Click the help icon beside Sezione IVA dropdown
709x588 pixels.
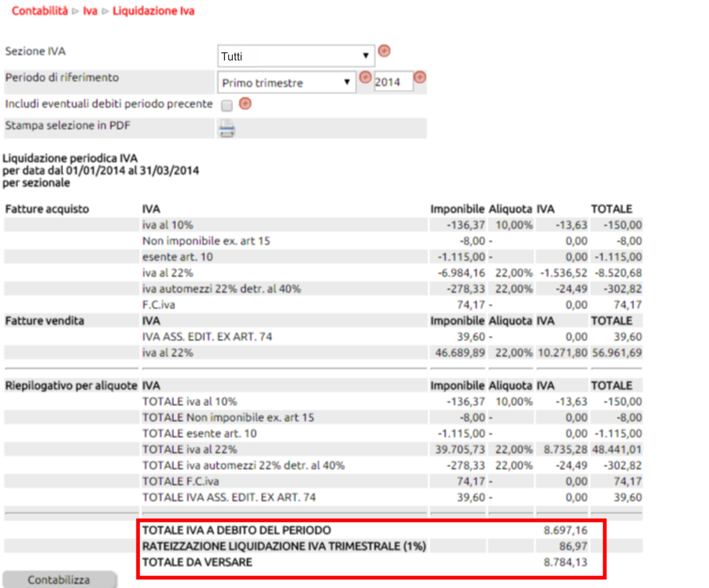click(384, 51)
